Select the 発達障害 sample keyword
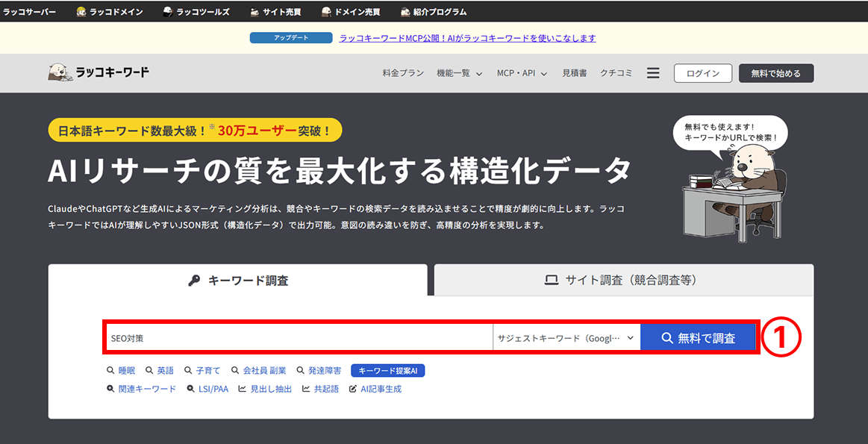868x444 pixels. [319, 370]
